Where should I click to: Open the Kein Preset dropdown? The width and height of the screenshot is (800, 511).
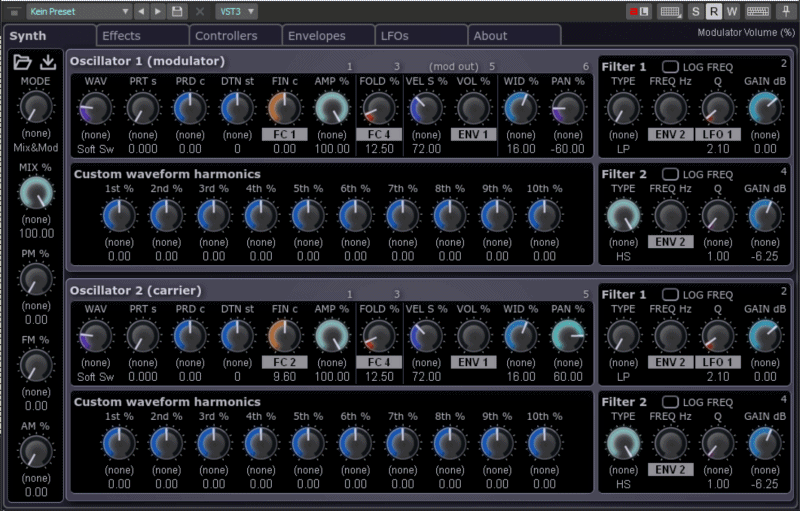[78, 11]
